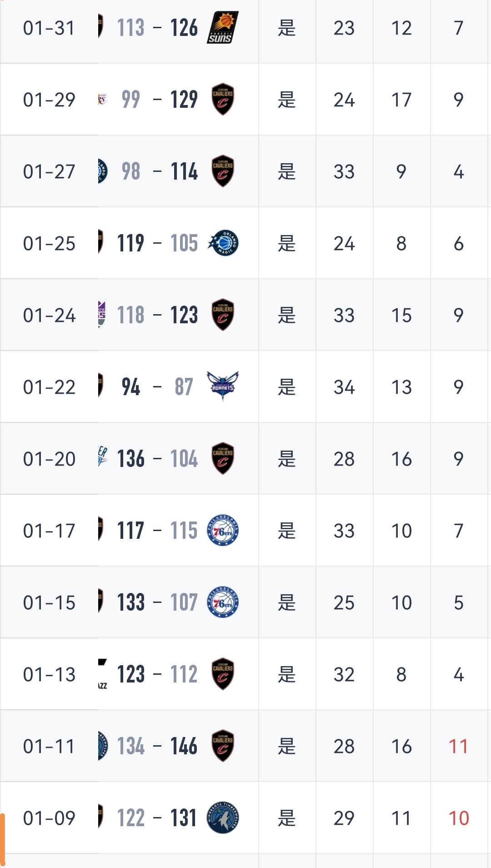This screenshot has height=868, width=491.
Task: Tap the Cavaliers logo in the 01-13 row
Action: pos(223,674)
